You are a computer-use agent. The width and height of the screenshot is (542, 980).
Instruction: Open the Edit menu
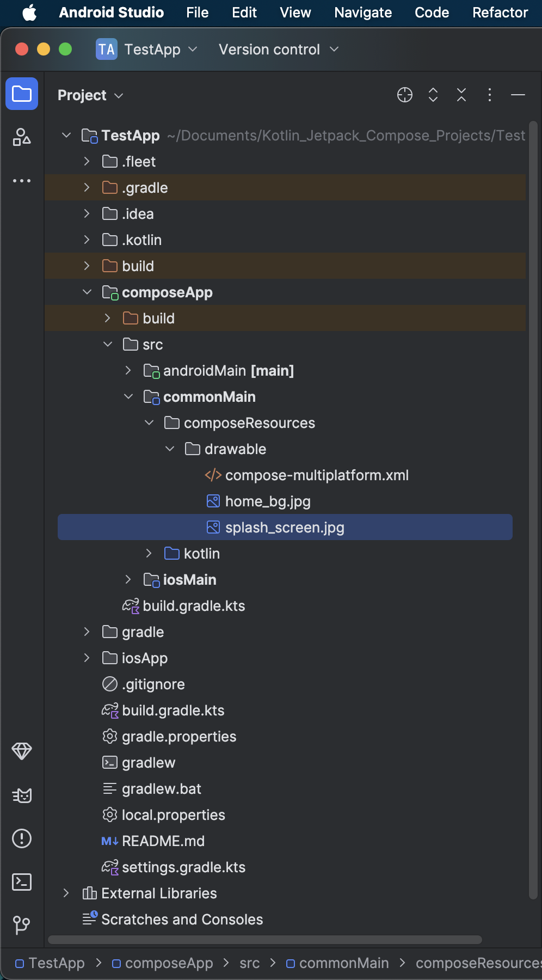pyautogui.click(x=244, y=13)
